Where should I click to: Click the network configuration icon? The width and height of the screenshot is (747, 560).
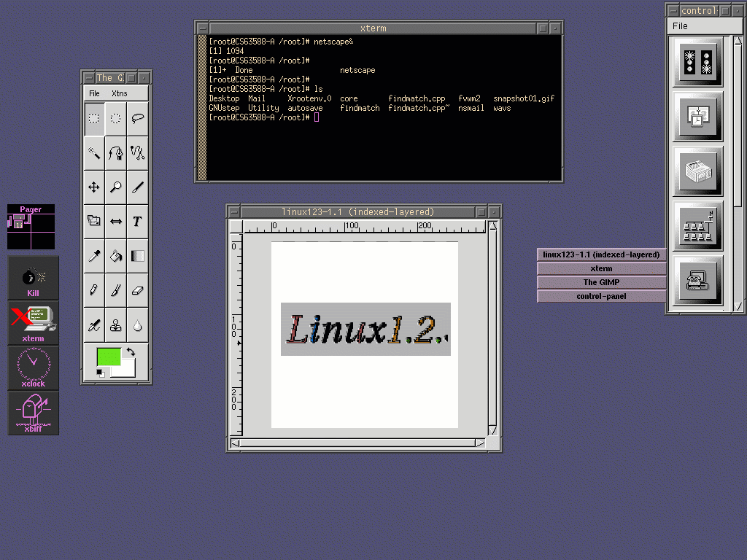pyautogui.click(x=697, y=226)
